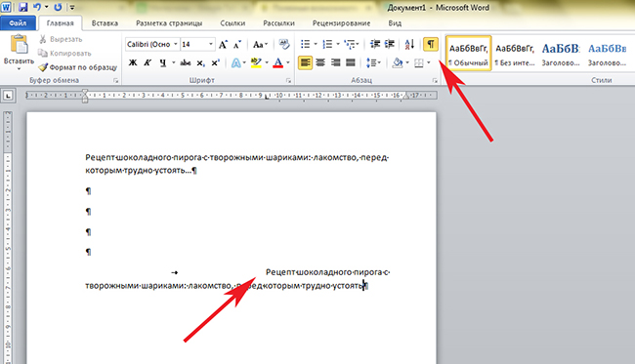635x364 pixels.
Task: Open change case Aa dropdown
Action: click(261, 44)
